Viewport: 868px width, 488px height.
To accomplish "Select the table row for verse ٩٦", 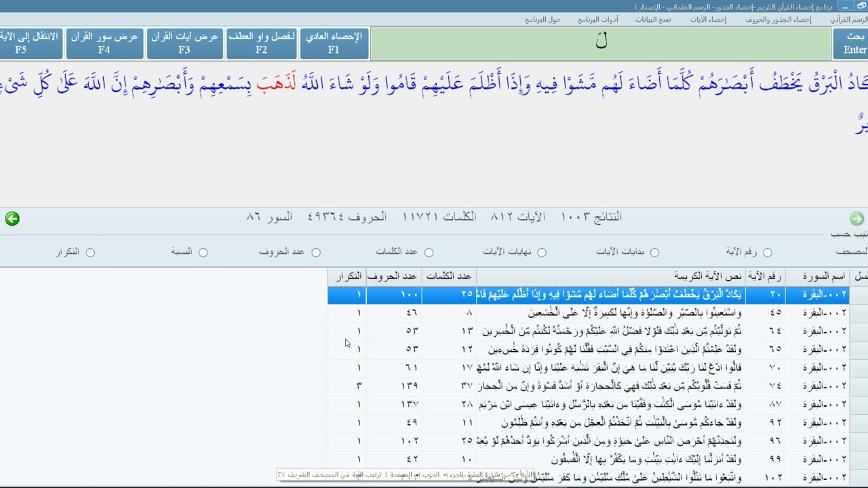I will coord(588,441).
